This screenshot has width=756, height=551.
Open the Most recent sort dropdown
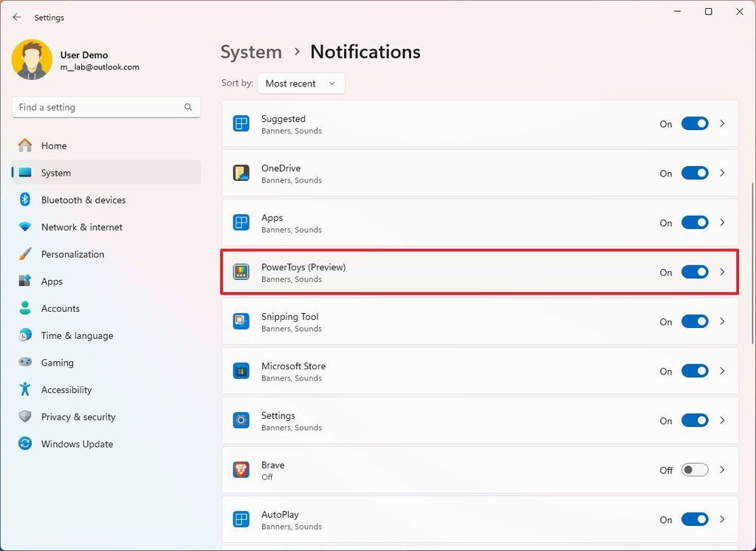click(300, 83)
